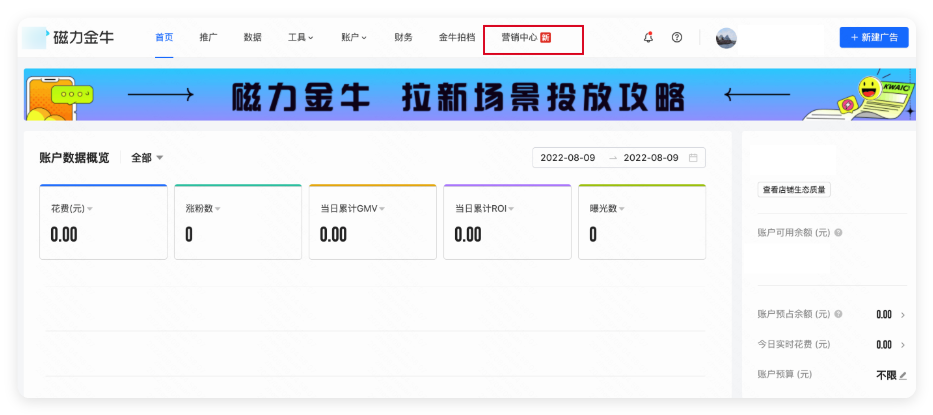Click help icon beside 账户可用余额
The width and height of the screenshot is (933, 415).
click(x=838, y=233)
